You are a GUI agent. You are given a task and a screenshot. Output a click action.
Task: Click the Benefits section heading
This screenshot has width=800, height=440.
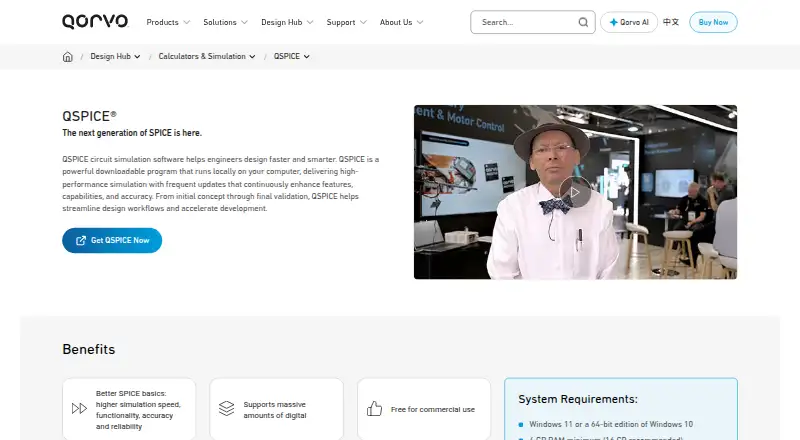(x=89, y=349)
